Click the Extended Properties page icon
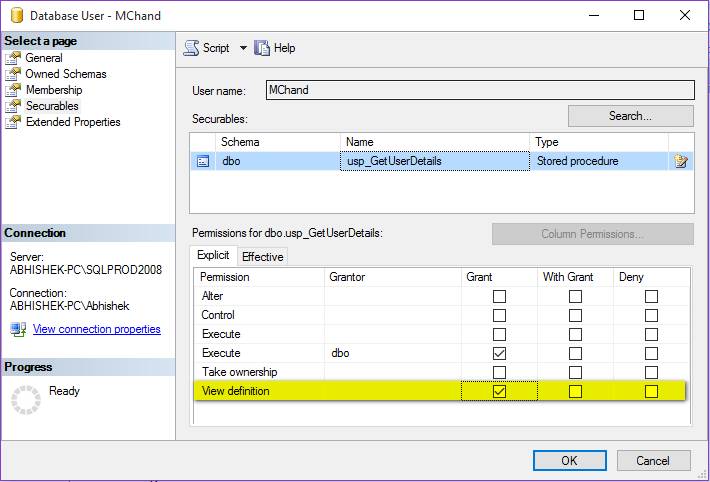The image size is (710, 482). click(x=13, y=122)
